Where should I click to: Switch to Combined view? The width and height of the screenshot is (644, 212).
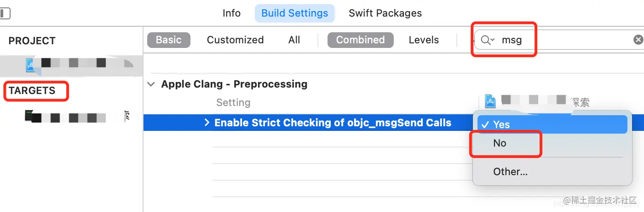(x=360, y=40)
